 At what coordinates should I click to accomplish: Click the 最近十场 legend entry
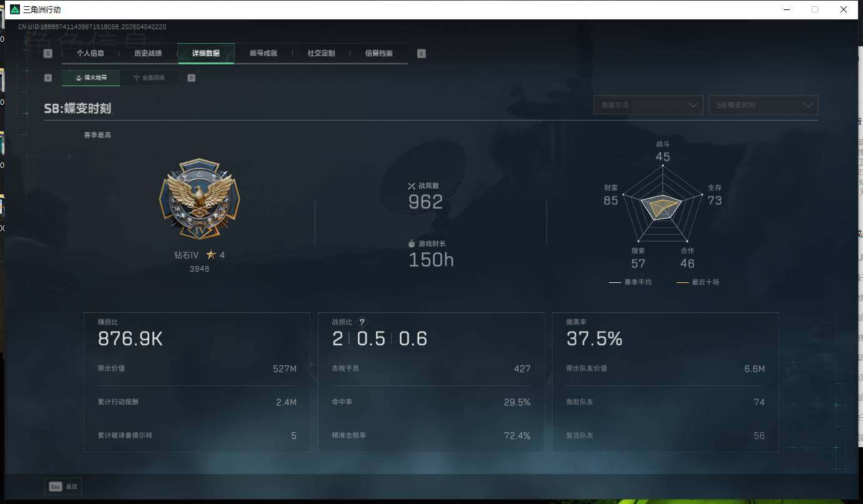(x=698, y=282)
